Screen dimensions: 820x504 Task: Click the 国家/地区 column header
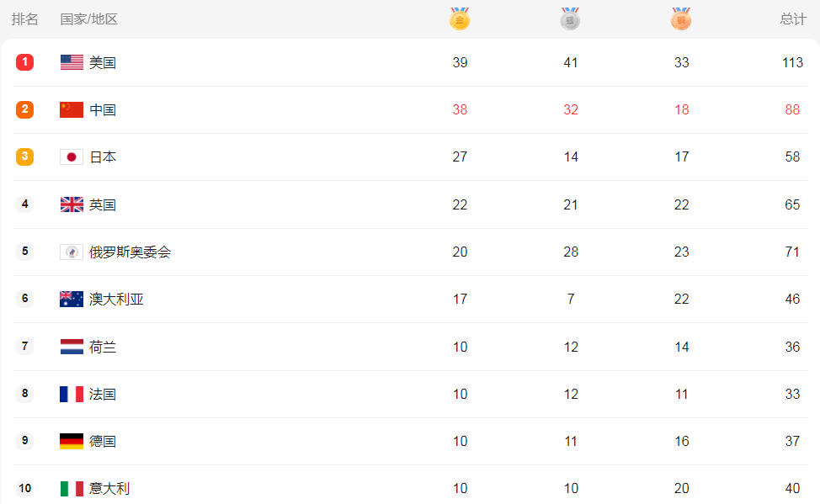click(x=89, y=19)
